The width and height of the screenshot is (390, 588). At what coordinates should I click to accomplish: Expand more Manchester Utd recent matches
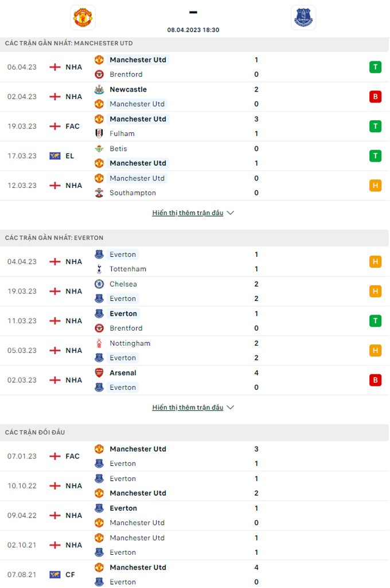[193, 213]
